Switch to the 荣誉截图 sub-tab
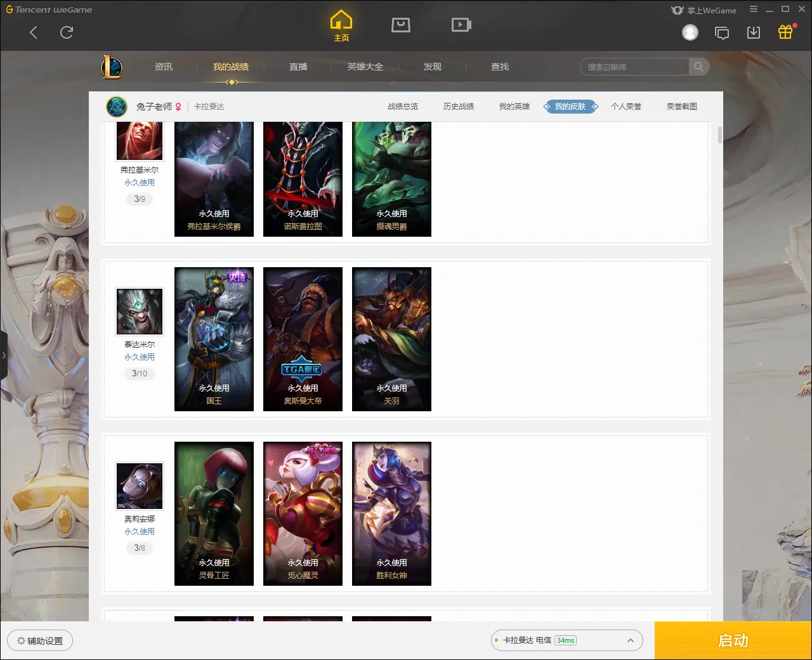The width and height of the screenshot is (812, 660). click(x=682, y=107)
